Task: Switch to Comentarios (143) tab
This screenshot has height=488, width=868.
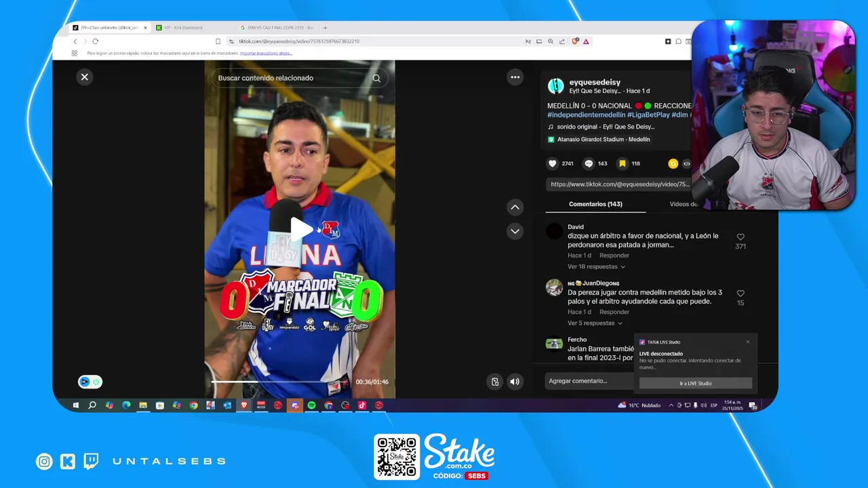Action: (595, 204)
